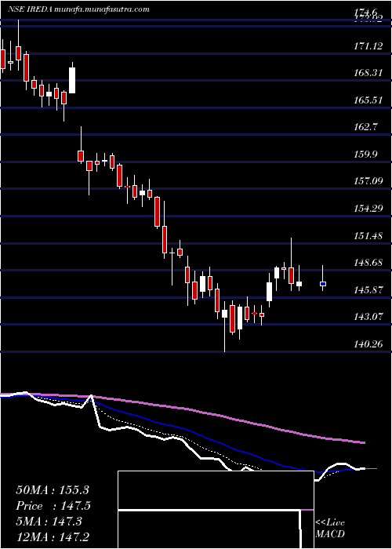Click the '12MA : 147.2' readout
The height and width of the screenshot is (549, 392).
[x=53, y=536]
